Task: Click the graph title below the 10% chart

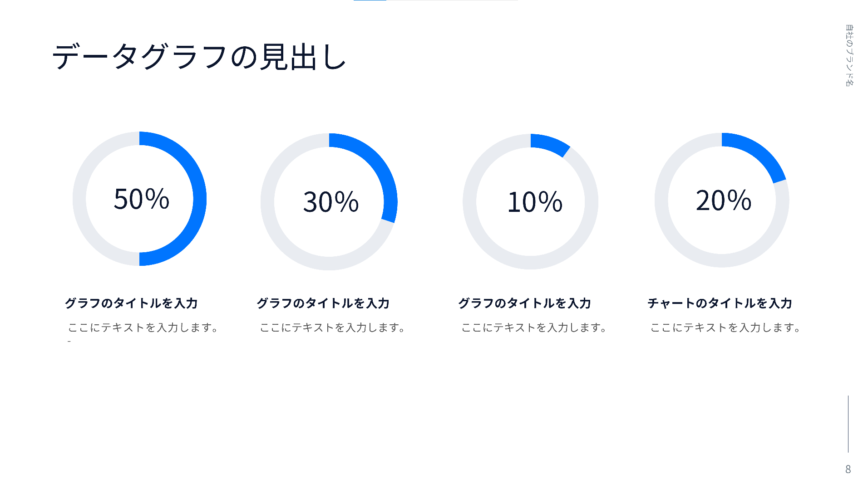Action: pyautogui.click(x=524, y=303)
